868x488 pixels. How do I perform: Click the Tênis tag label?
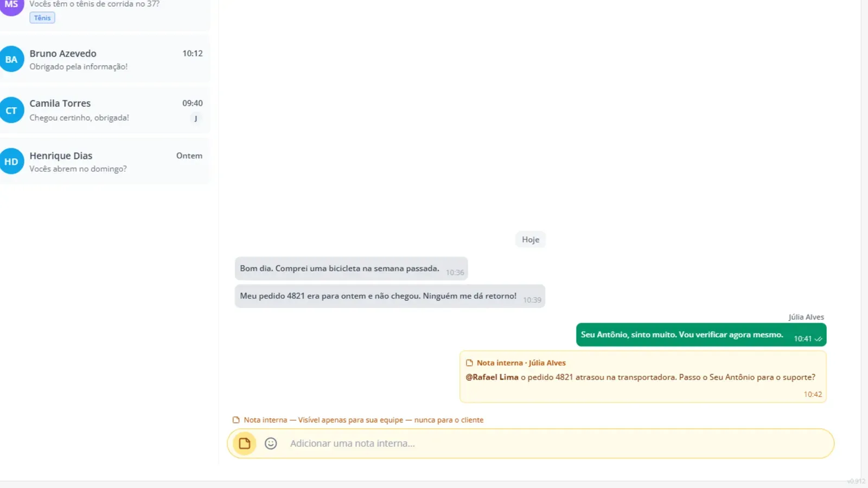coord(42,18)
